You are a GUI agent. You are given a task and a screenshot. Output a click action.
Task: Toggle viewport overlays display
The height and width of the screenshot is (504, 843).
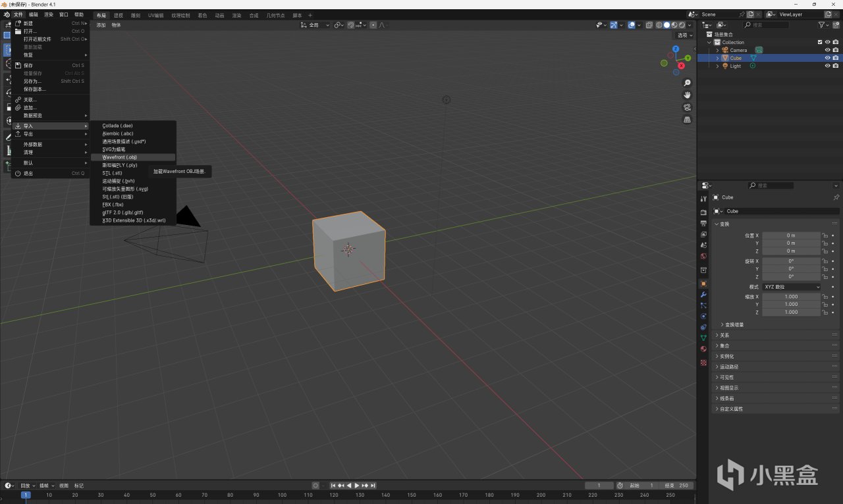tap(631, 25)
